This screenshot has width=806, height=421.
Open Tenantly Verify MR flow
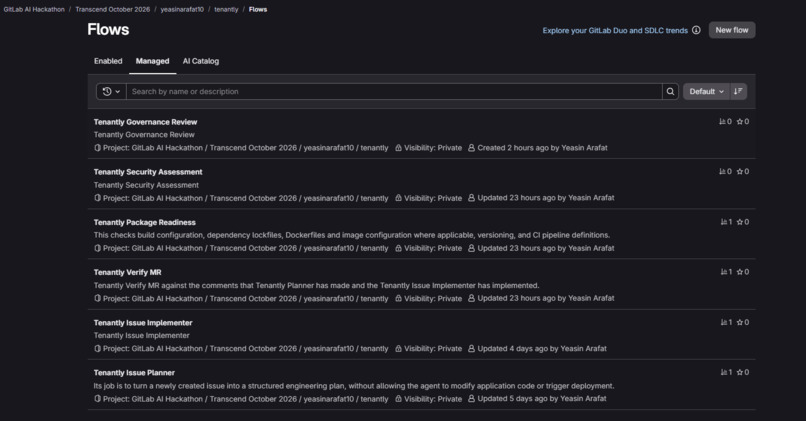[127, 272]
